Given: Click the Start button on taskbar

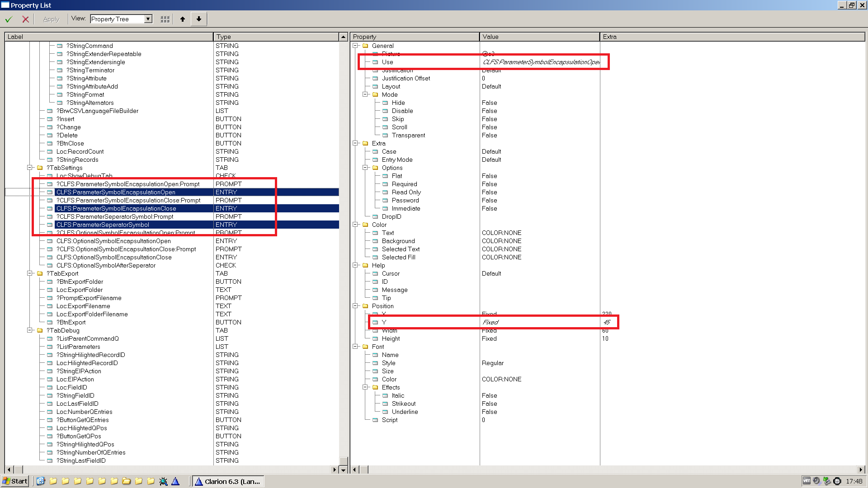Looking at the screenshot, I should (15, 481).
